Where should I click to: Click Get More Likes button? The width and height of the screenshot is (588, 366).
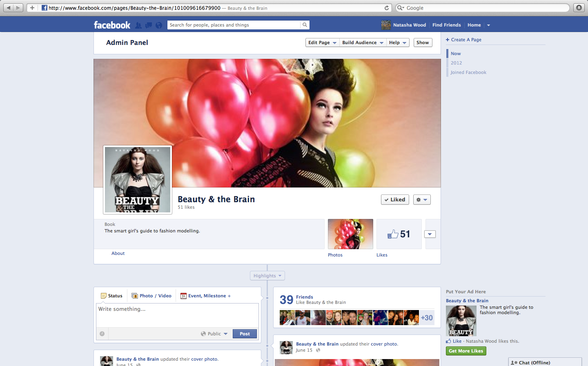click(466, 351)
